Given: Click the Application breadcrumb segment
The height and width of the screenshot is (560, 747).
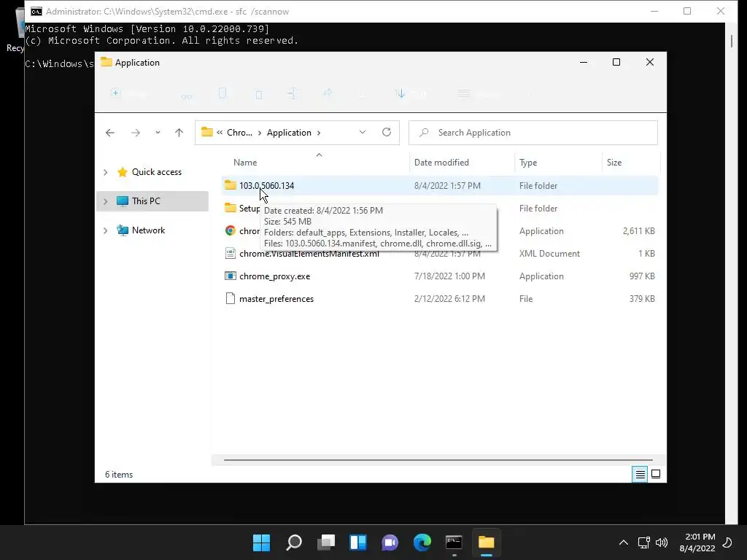Looking at the screenshot, I should [289, 133].
